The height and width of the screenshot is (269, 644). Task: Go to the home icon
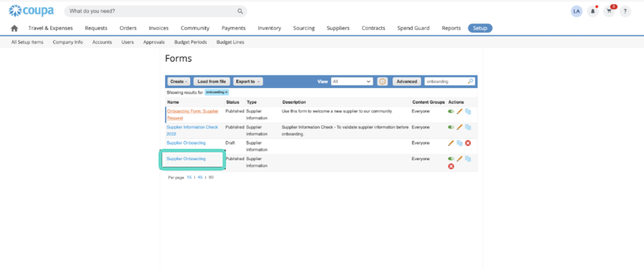pyautogui.click(x=14, y=28)
